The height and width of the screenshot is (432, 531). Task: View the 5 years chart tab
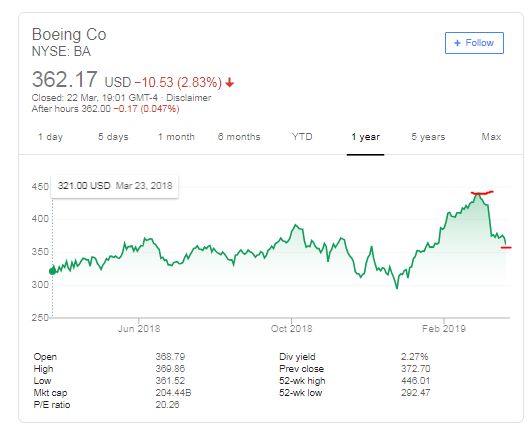428,137
